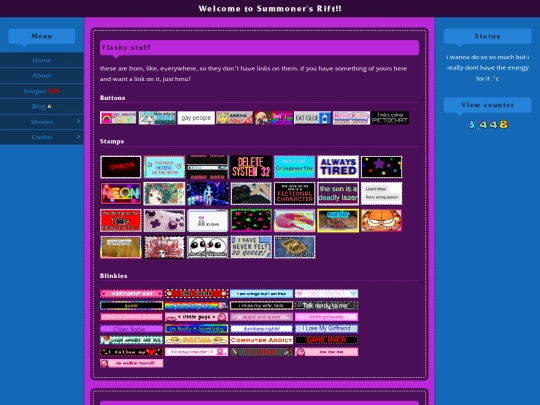Click the 'little guys' blinkie
Image resolution: width=540 pixels, height=405 pixels.
(x=196, y=317)
